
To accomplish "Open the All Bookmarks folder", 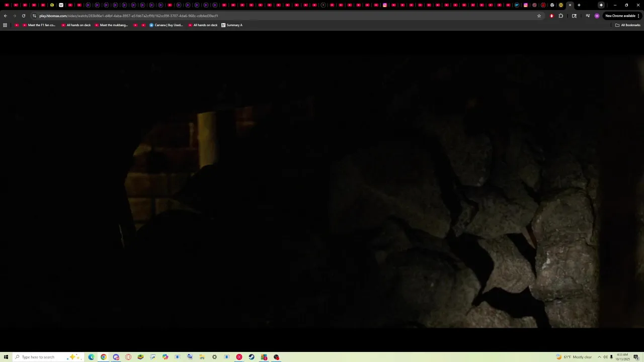I will pyautogui.click(x=627, y=25).
